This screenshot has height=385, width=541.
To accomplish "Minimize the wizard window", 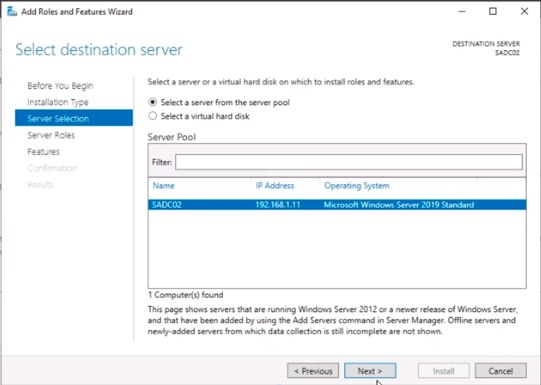I will coord(462,11).
